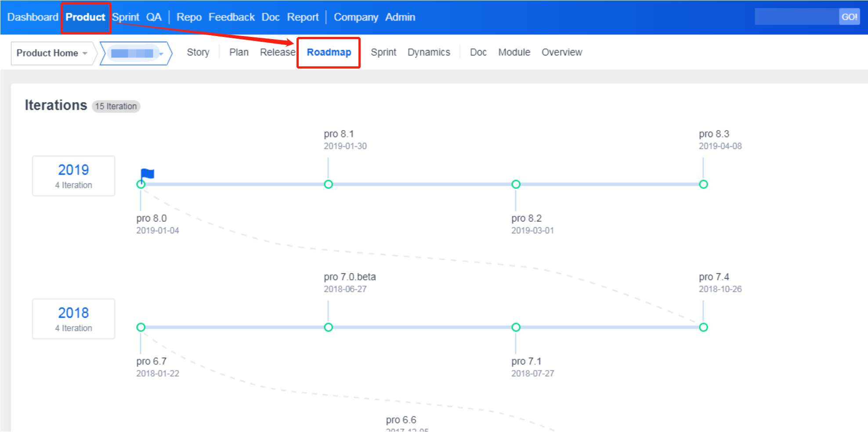Viewport: 868px width, 432px height.
Task: Open the Release tab
Action: point(277,52)
